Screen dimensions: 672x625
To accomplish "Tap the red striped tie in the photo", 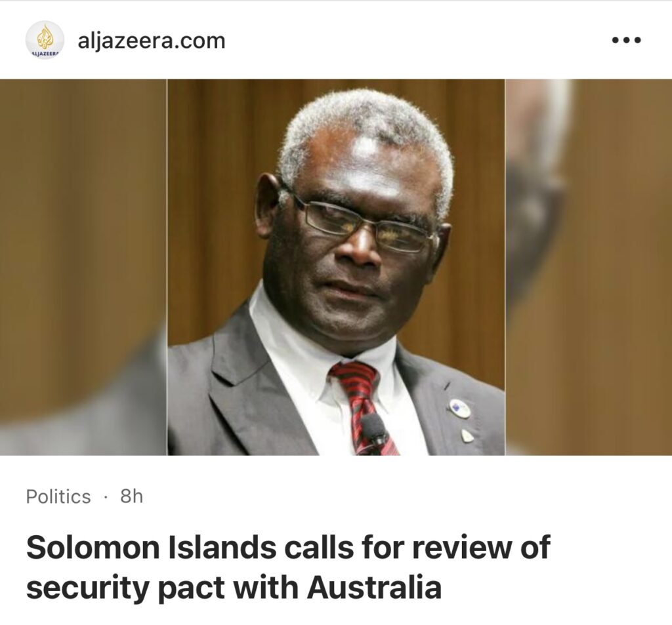I will (x=364, y=408).
